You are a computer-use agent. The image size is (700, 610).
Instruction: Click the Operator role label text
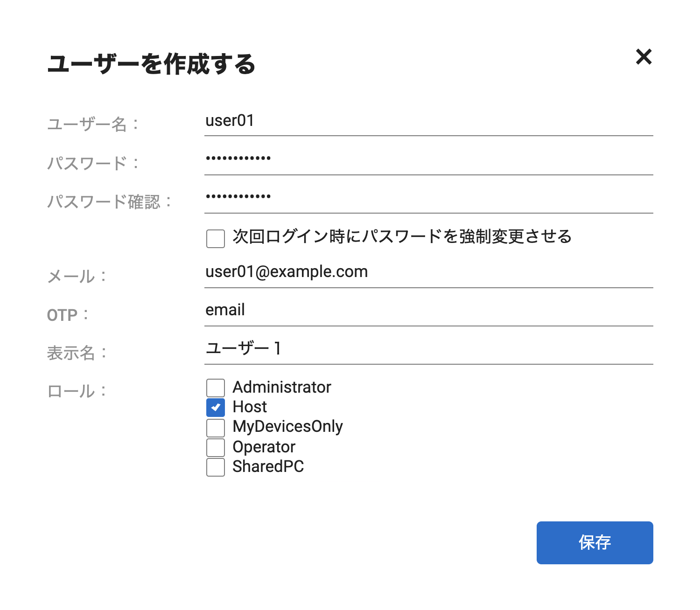coord(264,447)
